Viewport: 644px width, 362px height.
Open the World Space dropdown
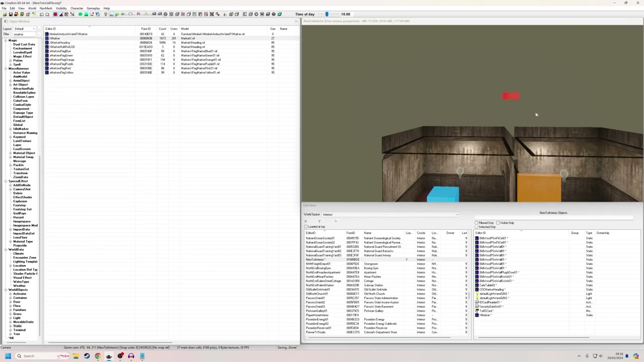(x=390, y=215)
